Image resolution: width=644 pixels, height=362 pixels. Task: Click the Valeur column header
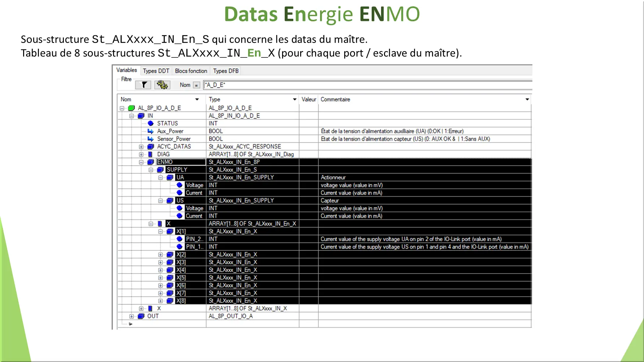(309, 99)
